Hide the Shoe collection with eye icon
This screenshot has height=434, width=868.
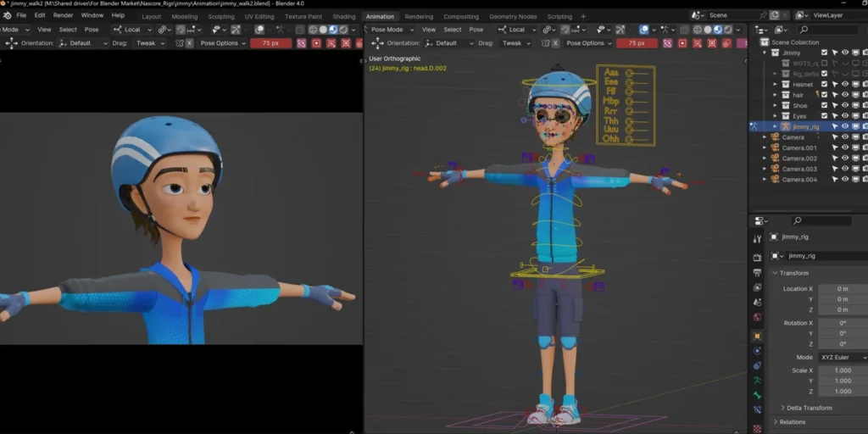point(845,106)
